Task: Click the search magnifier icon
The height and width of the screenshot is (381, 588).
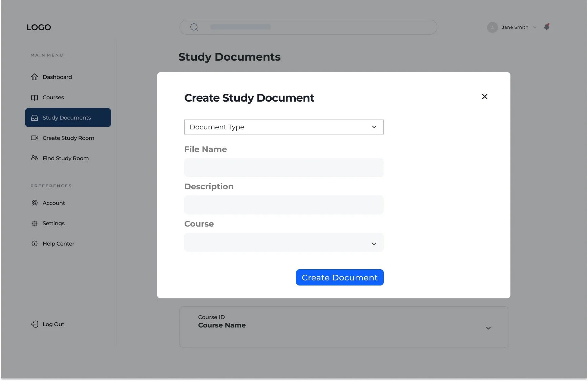Action: [194, 27]
